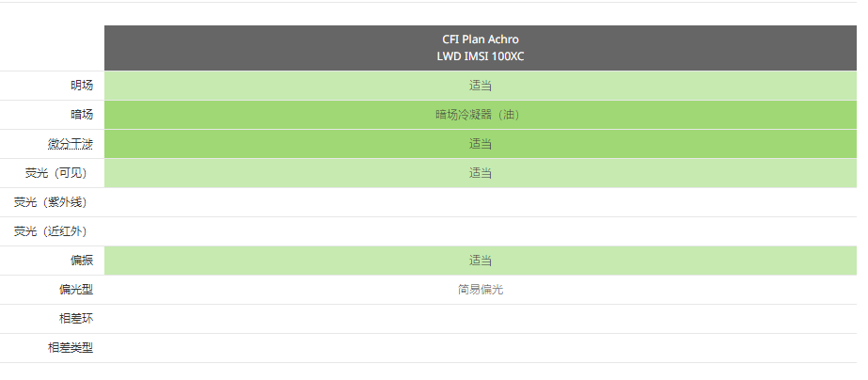Select the 相差类型 row label
The image size is (868, 380).
(x=71, y=348)
